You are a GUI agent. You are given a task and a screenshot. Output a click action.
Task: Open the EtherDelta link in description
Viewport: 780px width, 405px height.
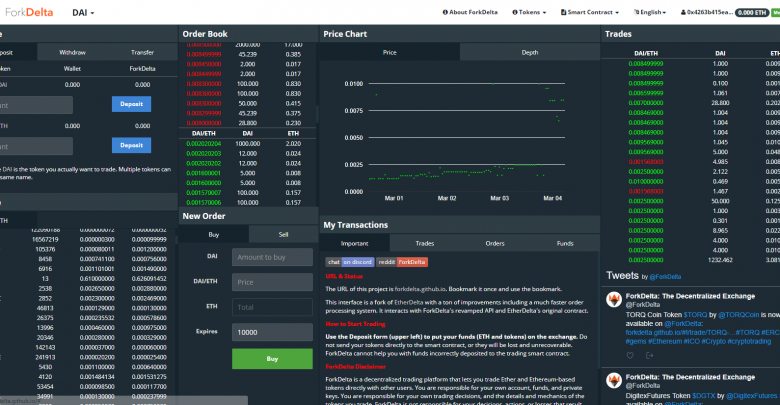click(x=408, y=303)
